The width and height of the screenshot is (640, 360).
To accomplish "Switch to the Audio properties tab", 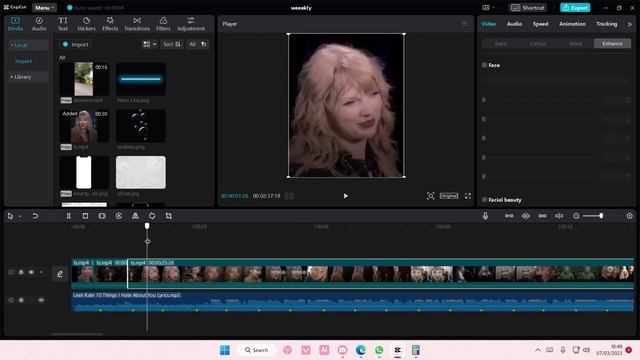I will (514, 24).
